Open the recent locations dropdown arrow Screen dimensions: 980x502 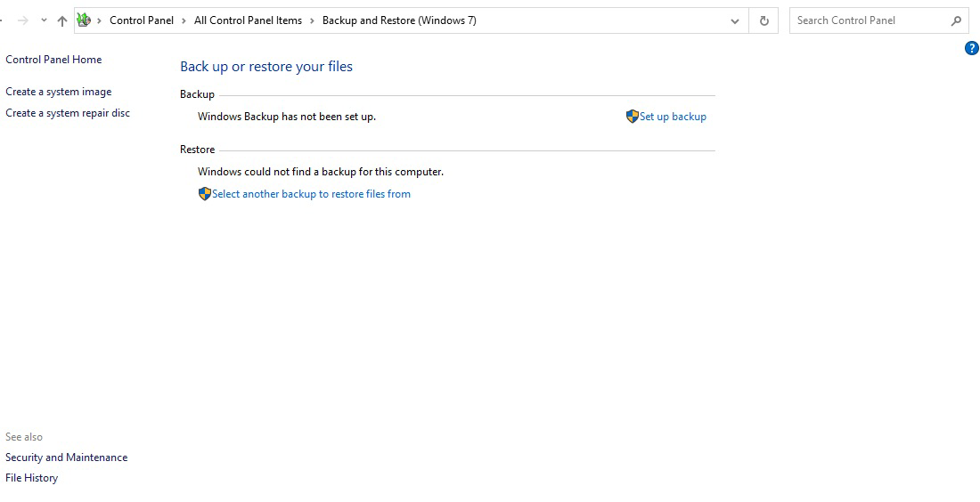pos(44,20)
